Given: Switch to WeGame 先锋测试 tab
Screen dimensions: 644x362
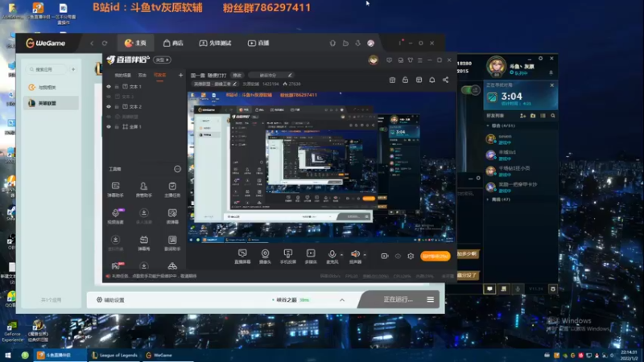Looking at the screenshot, I should click(215, 43).
